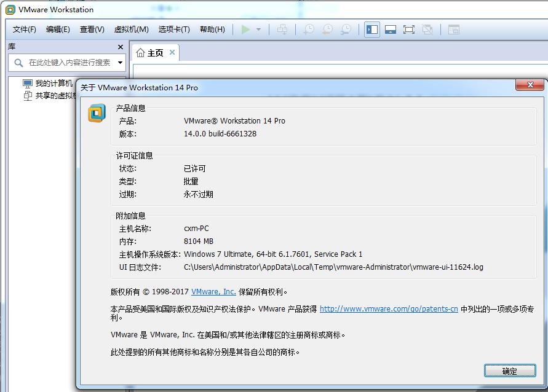The width and height of the screenshot is (548, 392).
Task: Open the 编辑(E) menu
Action: [x=58, y=29]
